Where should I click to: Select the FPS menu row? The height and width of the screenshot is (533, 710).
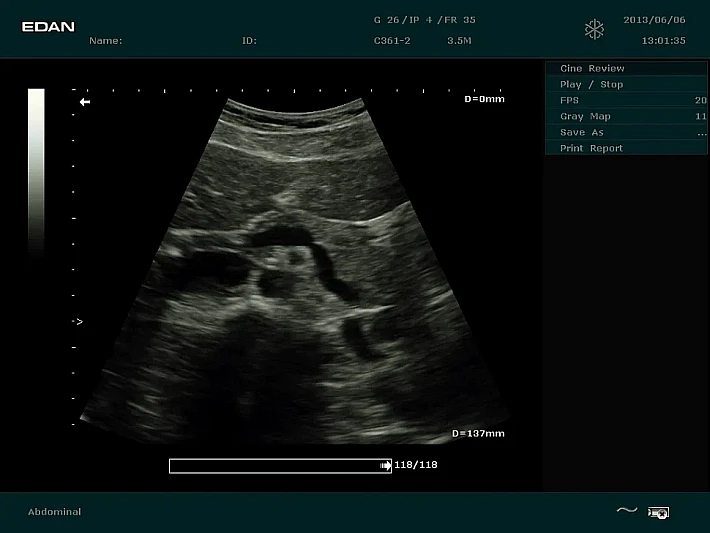pyautogui.click(x=570, y=100)
